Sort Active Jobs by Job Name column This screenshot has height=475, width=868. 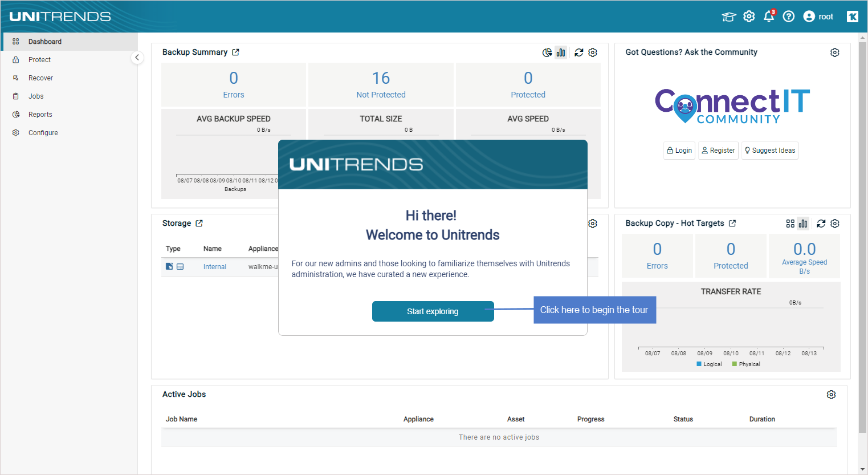[x=181, y=419]
